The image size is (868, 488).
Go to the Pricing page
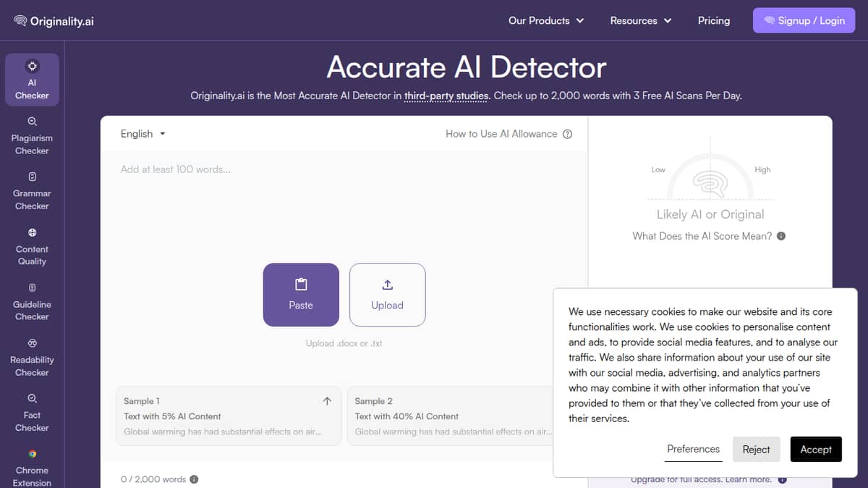tap(714, 20)
